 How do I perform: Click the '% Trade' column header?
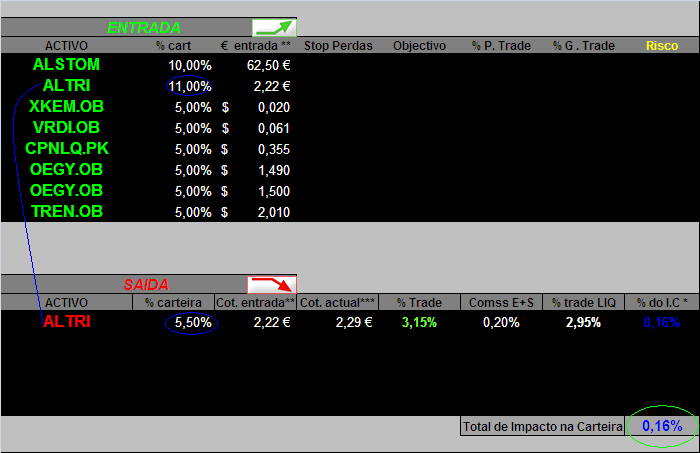pyautogui.click(x=419, y=303)
